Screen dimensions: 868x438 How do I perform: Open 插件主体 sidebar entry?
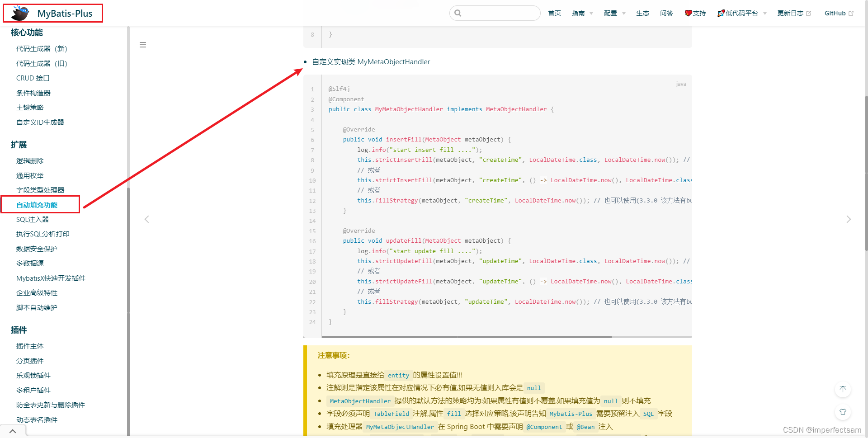click(x=30, y=346)
